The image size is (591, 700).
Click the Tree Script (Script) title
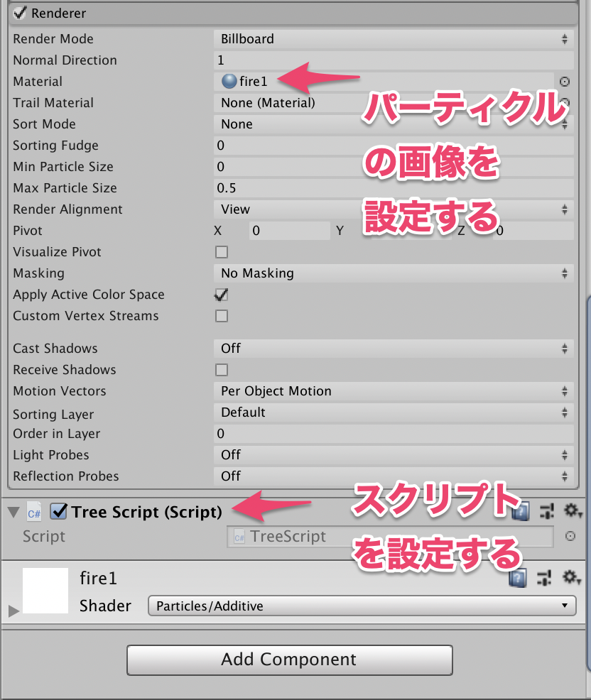click(146, 512)
